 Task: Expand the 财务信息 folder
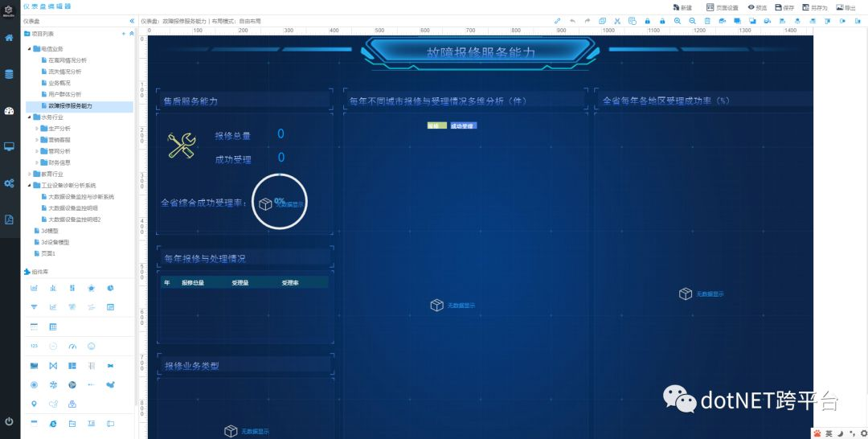pos(37,162)
